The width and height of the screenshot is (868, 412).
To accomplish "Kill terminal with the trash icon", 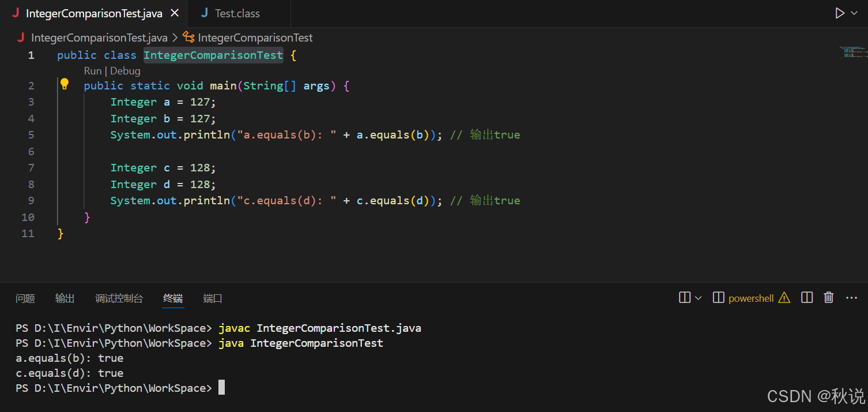I will coord(829,298).
